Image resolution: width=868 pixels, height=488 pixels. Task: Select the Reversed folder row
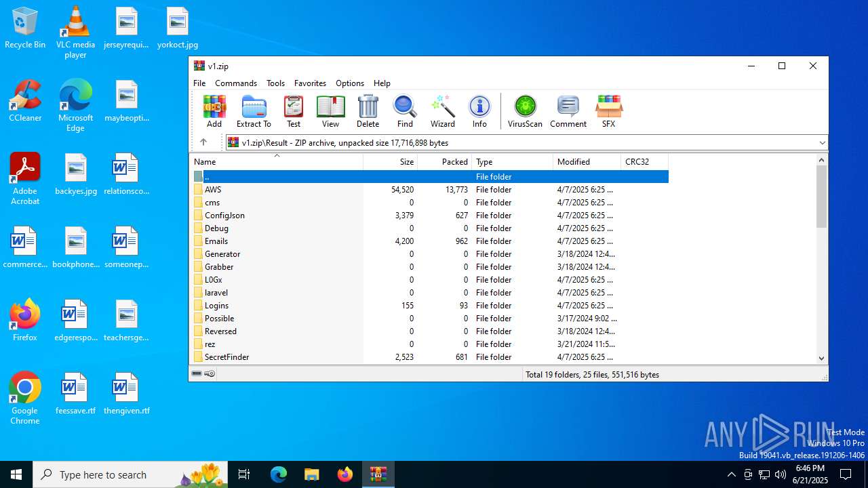click(x=429, y=331)
